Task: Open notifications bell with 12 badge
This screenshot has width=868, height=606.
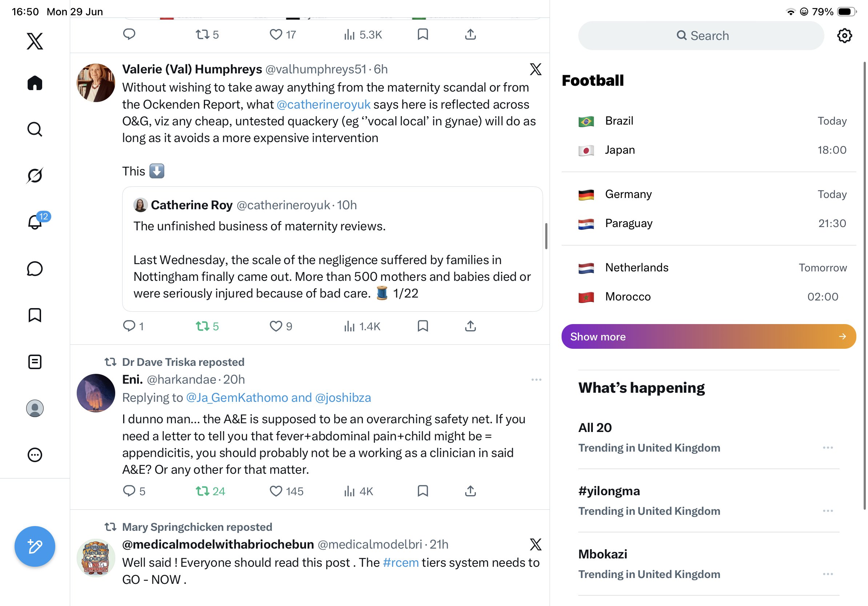Action: pyautogui.click(x=36, y=221)
